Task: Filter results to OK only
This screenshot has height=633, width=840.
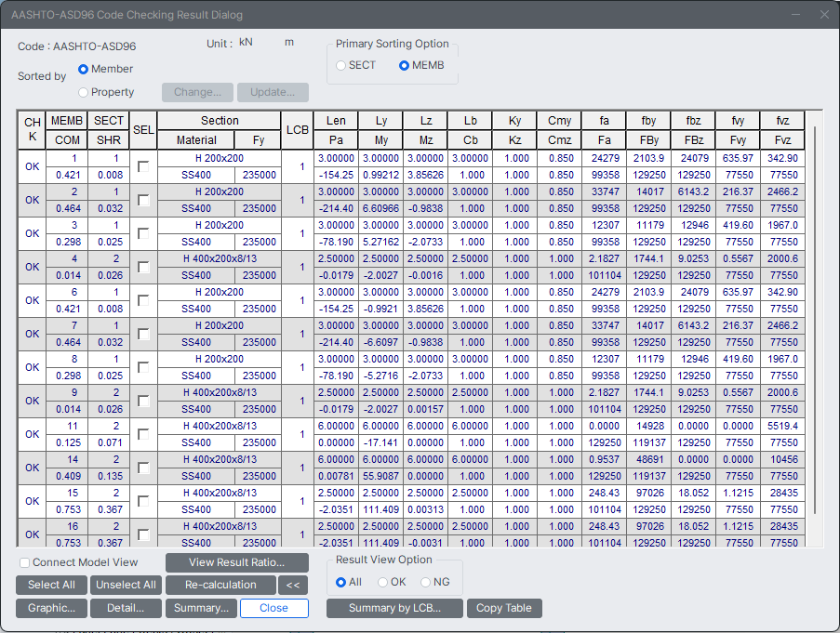Action: 383,582
